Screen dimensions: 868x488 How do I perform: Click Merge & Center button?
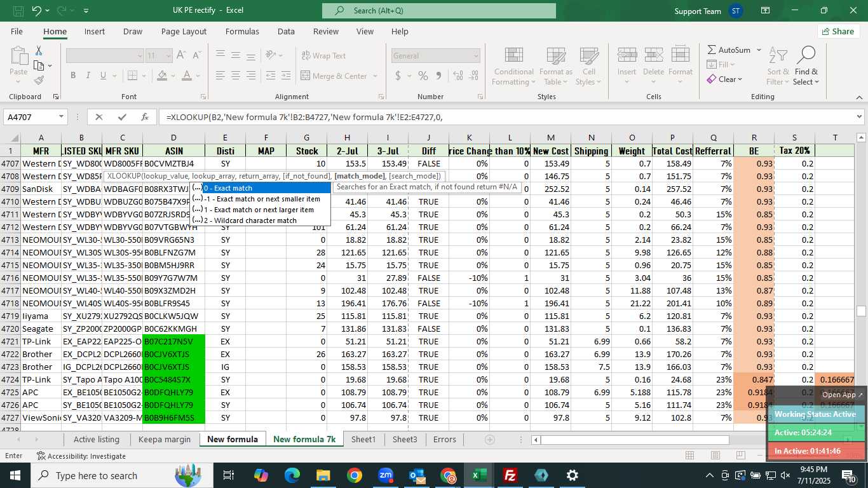333,76
